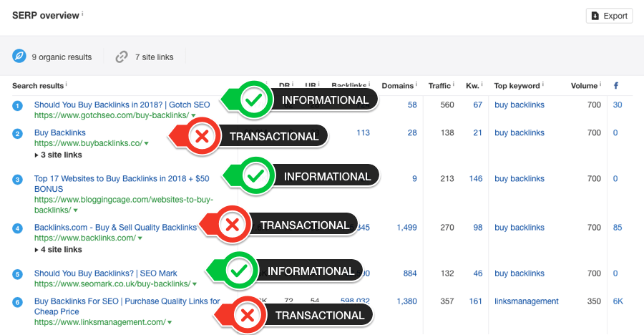Open the 'Buy Backlinks' result title
The width and height of the screenshot is (644, 335).
click(60, 132)
